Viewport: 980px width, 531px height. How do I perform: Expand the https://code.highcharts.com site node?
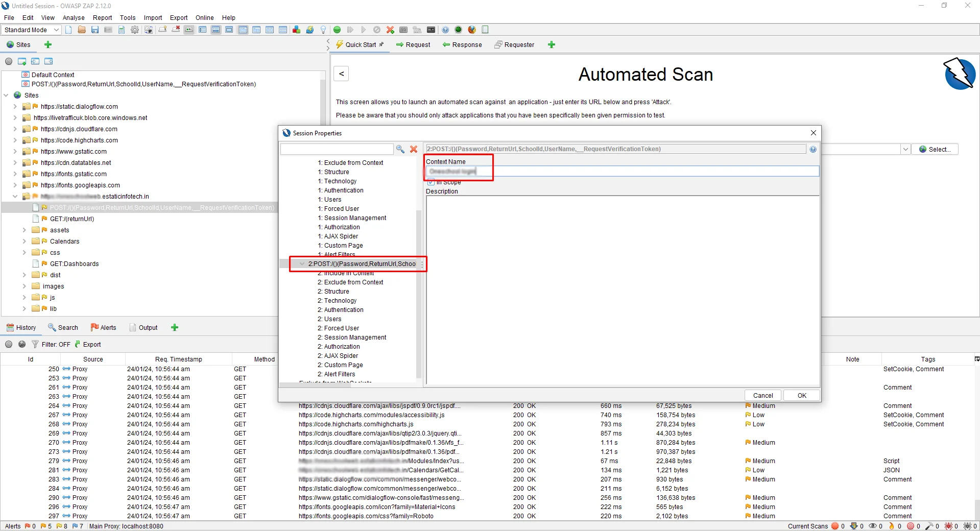click(15, 140)
